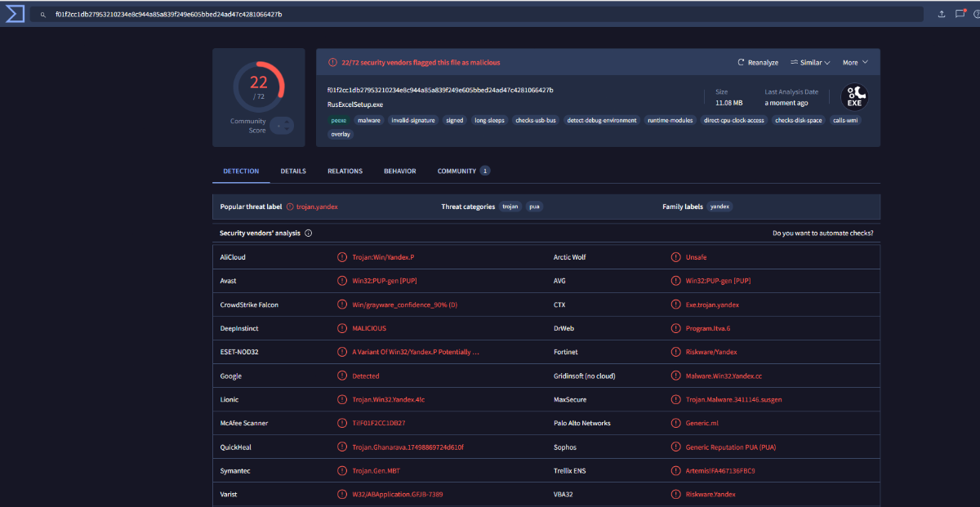Click the detect-debug-environment tag

pyautogui.click(x=602, y=120)
